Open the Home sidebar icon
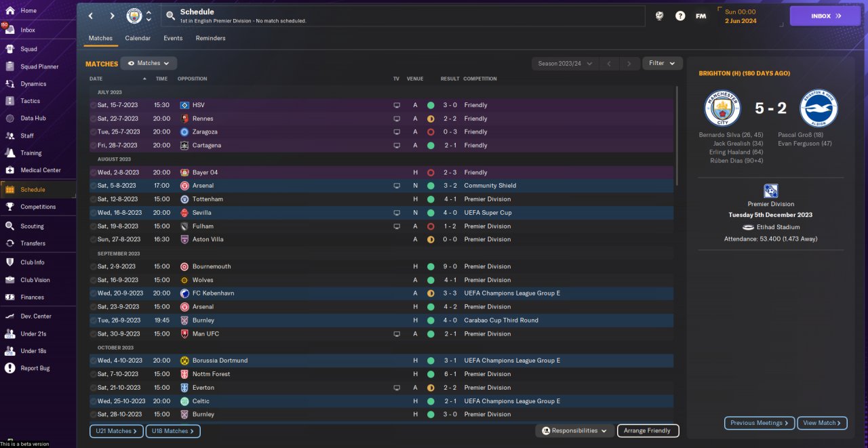 [9, 11]
